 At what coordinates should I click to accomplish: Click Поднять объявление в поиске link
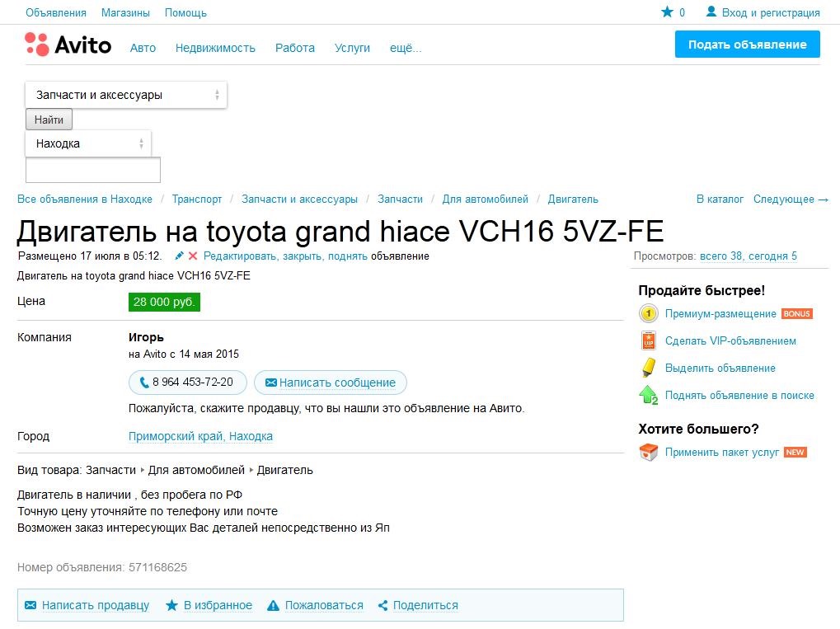click(x=739, y=396)
